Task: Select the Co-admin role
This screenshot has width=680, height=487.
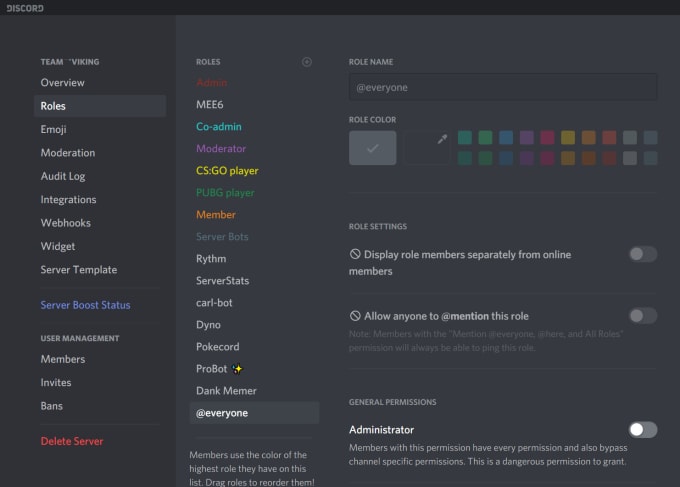Action: coord(219,127)
